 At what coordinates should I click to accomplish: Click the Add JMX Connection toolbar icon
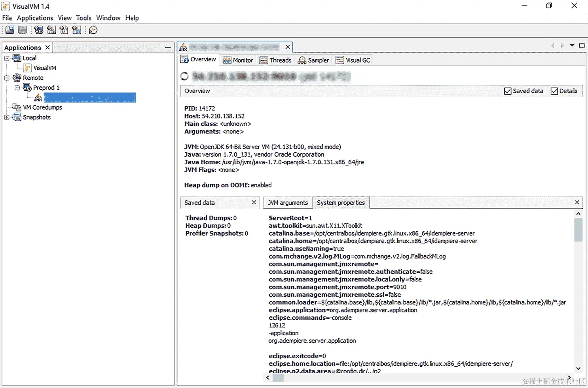51,30
